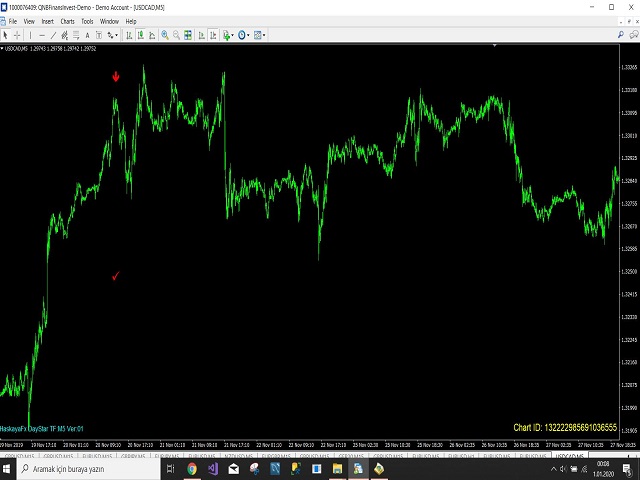
Task: Select the Trendline drawing tool
Action: [53, 36]
